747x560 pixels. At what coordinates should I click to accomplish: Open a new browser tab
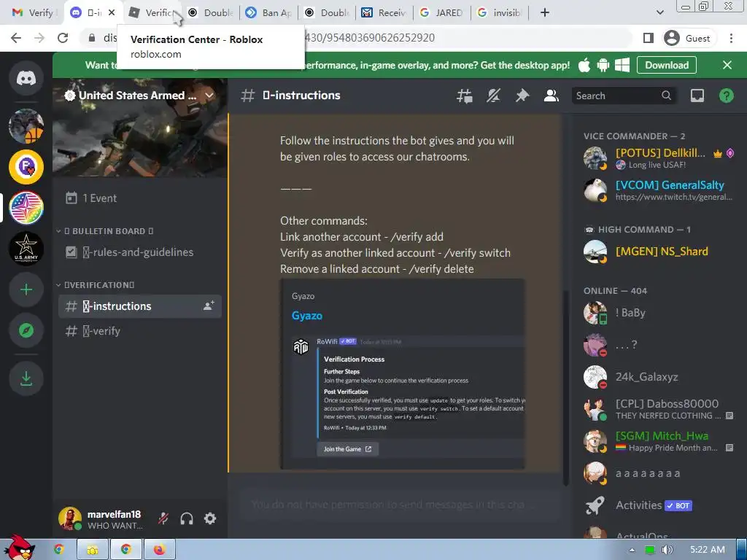[x=545, y=13]
